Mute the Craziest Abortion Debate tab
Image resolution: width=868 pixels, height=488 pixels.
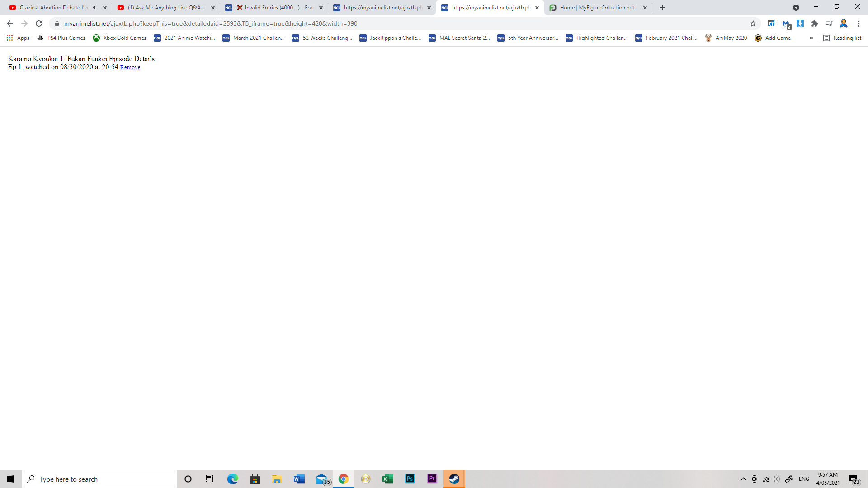pyautogui.click(x=95, y=8)
